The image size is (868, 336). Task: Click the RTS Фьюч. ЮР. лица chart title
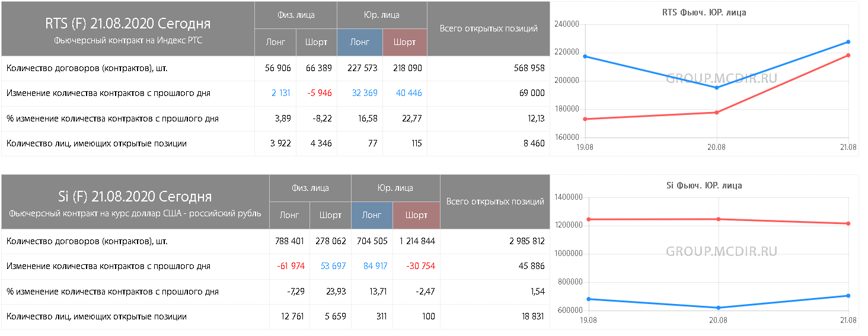[704, 12]
